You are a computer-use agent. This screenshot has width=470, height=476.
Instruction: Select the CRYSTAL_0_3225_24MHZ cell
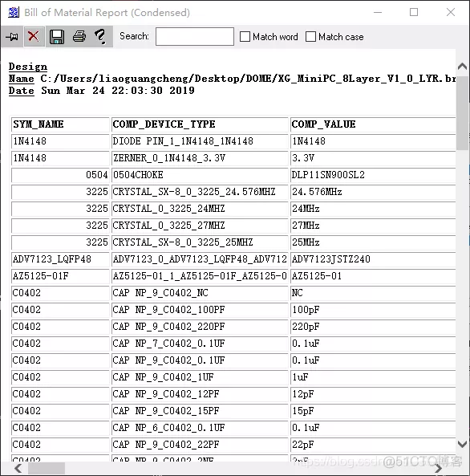click(200, 209)
